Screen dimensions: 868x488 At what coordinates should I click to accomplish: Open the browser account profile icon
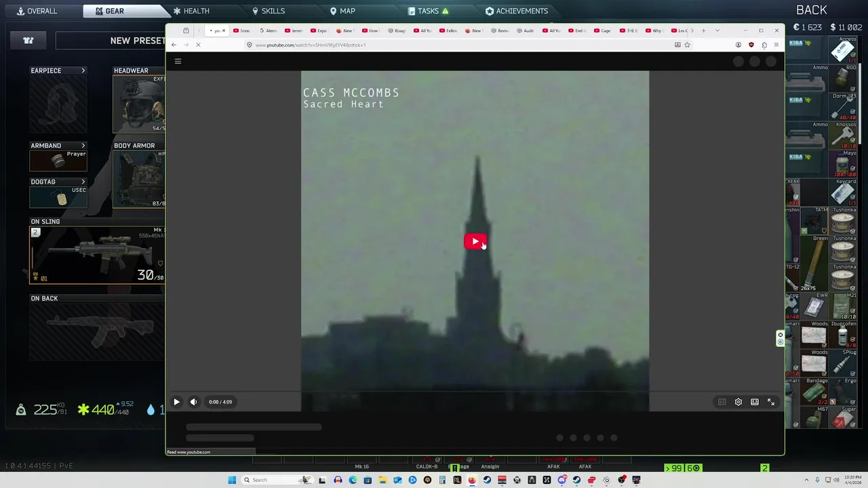point(738,45)
